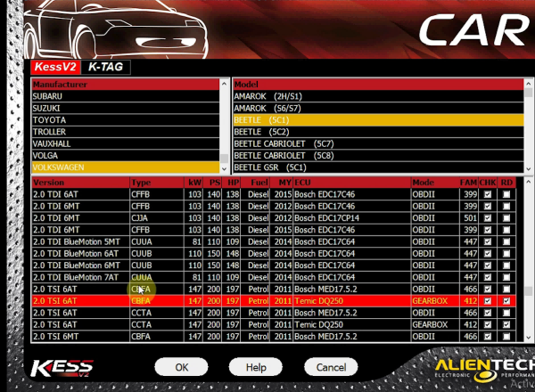
Task: Switch to the K-TAG tab
Action: [106, 67]
